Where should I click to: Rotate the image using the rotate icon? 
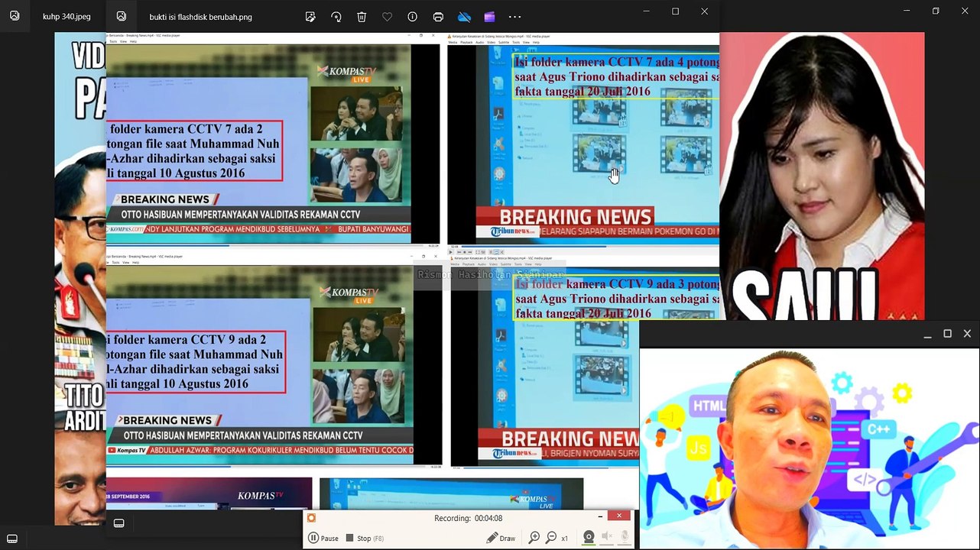336,16
